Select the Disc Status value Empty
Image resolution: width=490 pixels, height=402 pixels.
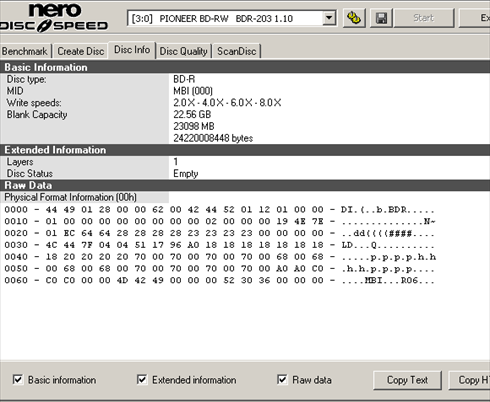pyautogui.click(x=186, y=174)
